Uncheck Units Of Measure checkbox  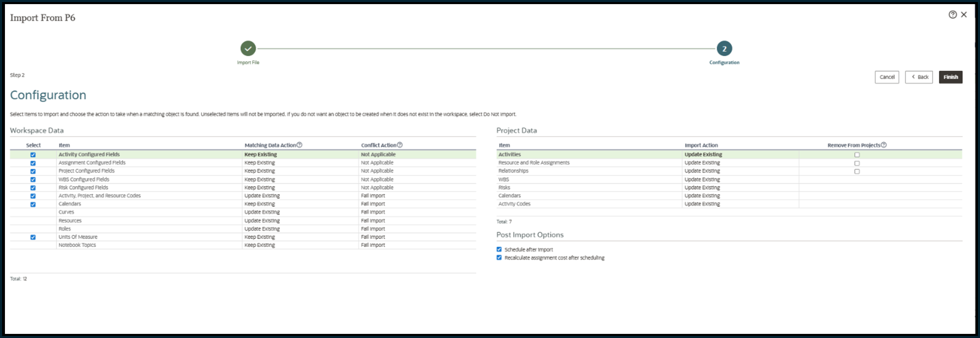tap(33, 237)
